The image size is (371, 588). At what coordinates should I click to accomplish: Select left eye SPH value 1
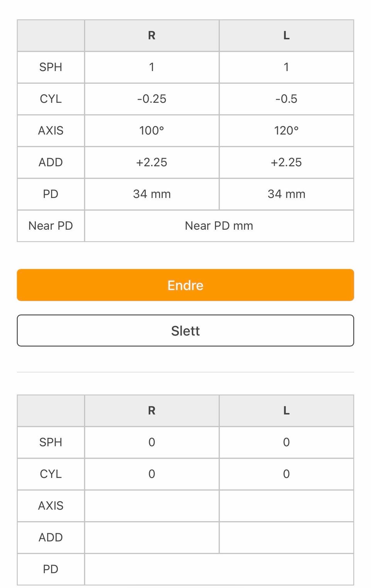pos(286,67)
